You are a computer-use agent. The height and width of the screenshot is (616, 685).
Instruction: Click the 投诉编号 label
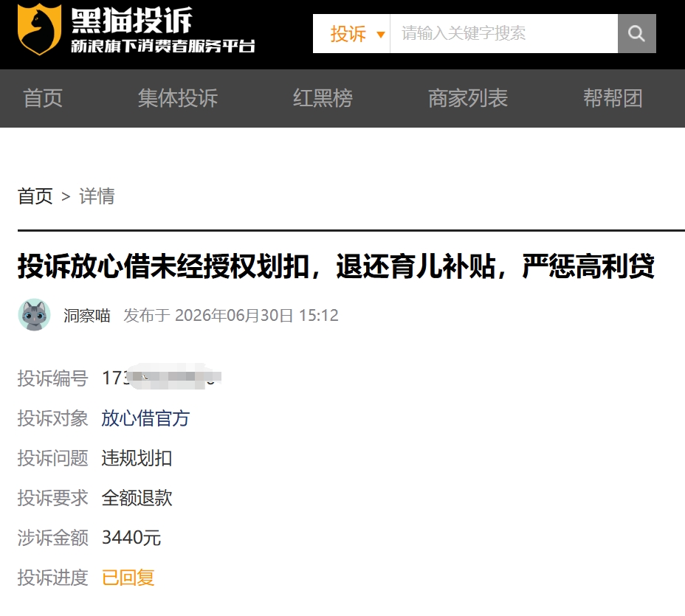click(53, 378)
